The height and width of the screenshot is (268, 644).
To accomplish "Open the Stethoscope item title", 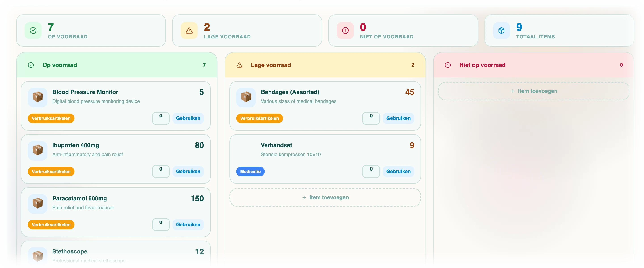I will [70, 251].
